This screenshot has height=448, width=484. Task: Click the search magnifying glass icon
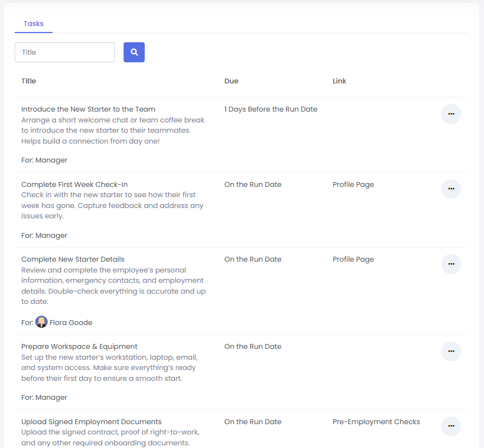pos(134,52)
